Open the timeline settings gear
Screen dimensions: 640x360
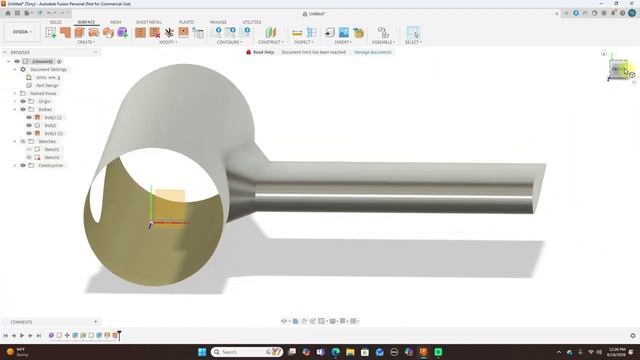point(633,336)
